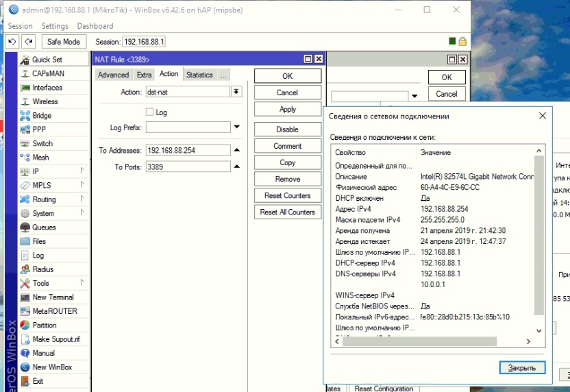
Task: Open Partition sidebar entry
Action: [x=54, y=325]
